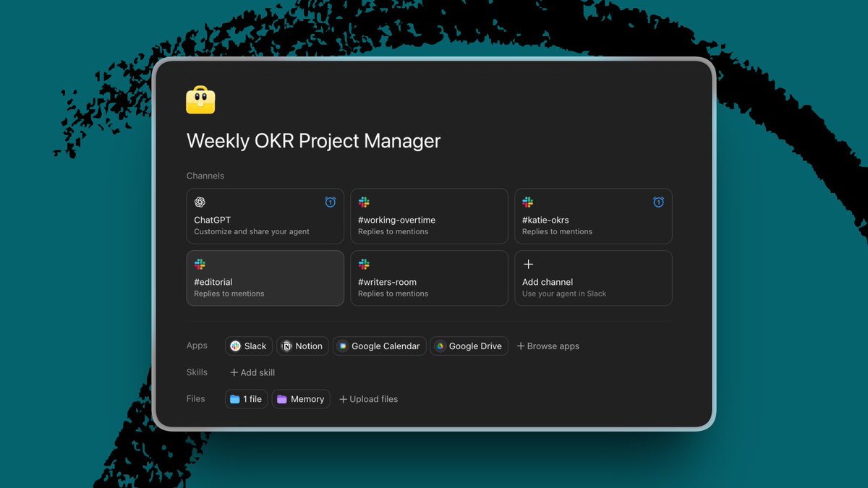Click Add skill link
The image size is (868, 488).
pyautogui.click(x=252, y=372)
